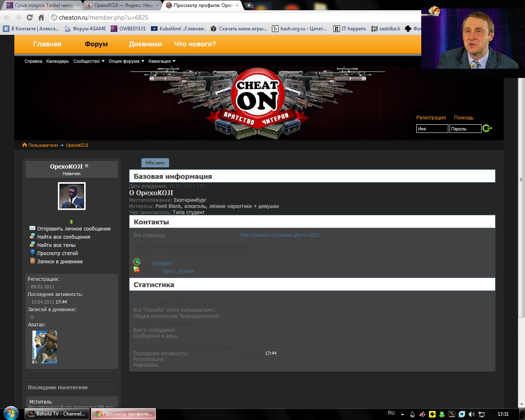The height and width of the screenshot is (420, 525).
Task: Expand the 'Опции форума' dropdown menu
Action: coord(126,61)
